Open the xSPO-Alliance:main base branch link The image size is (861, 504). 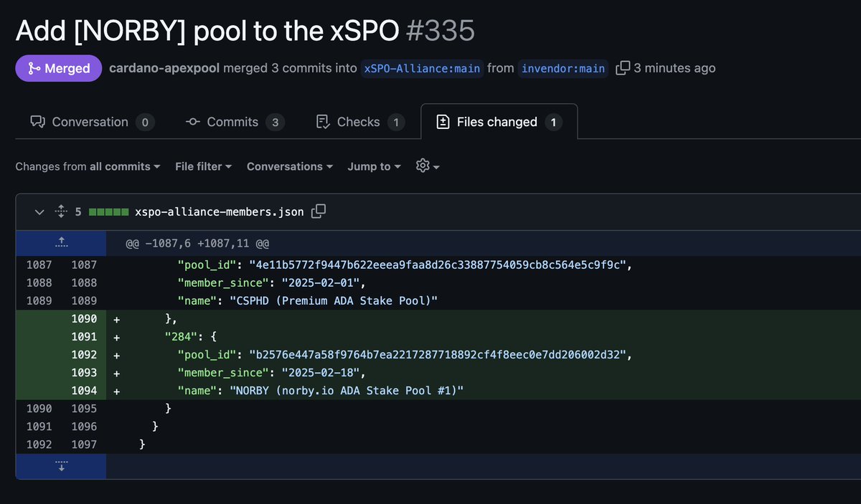click(422, 68)
